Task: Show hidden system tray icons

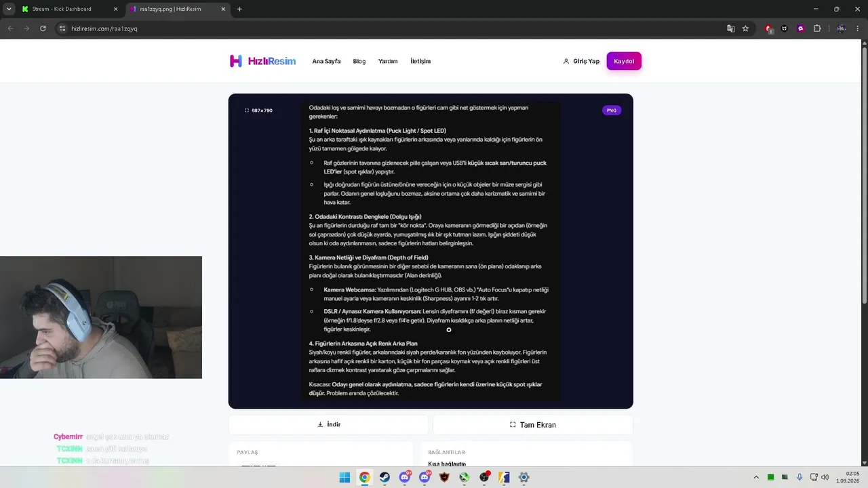Action: tap(756, 477)
